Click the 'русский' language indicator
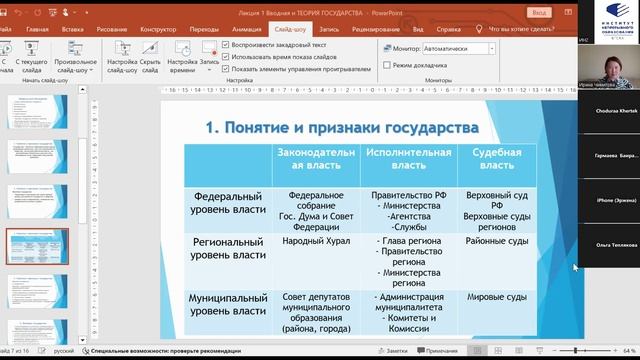 [64, 351]
